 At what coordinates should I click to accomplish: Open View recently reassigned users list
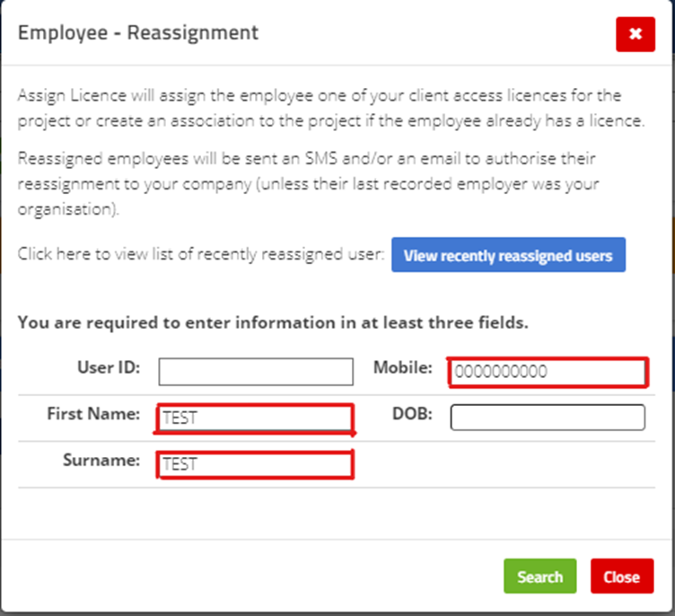pyautogui.click(x=508, y=255)
